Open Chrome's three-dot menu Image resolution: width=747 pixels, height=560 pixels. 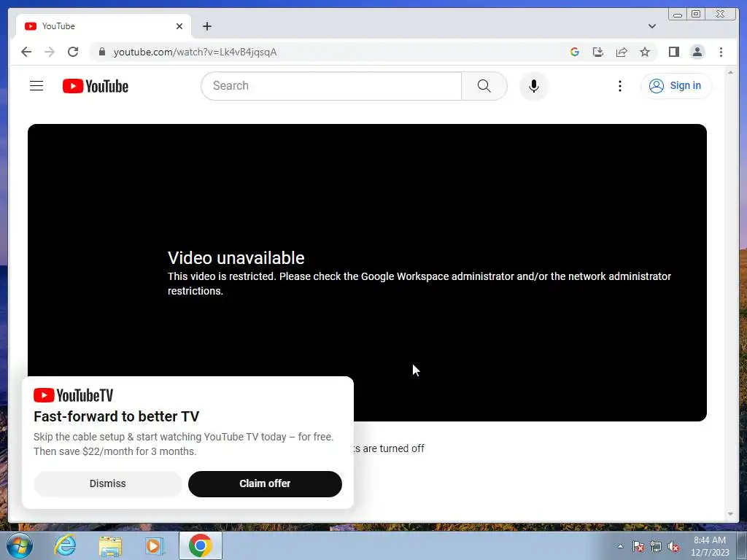pyautogui.click(x=721, y=52)
